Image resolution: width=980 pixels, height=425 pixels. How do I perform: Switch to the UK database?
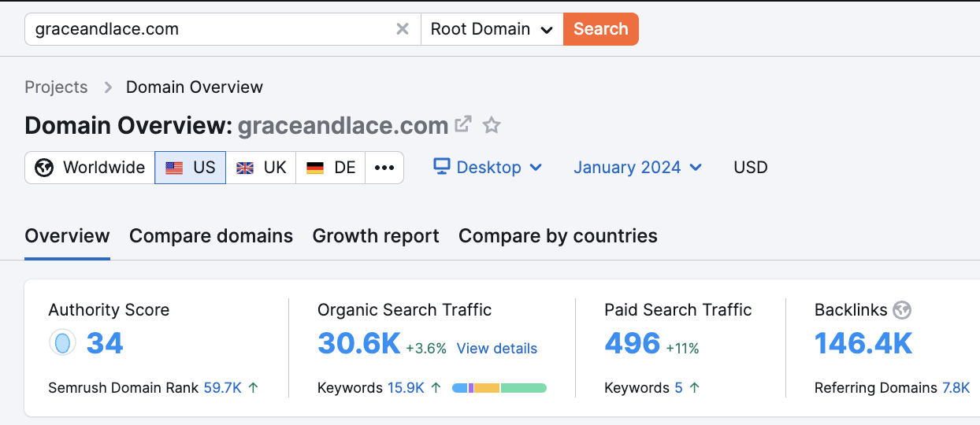[261, 168]
